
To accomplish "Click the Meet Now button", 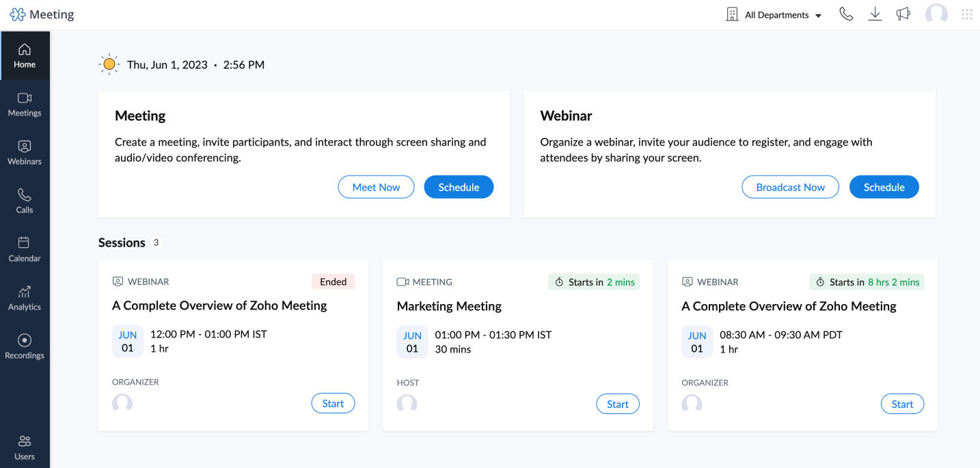I will click(x=376, y=187).
